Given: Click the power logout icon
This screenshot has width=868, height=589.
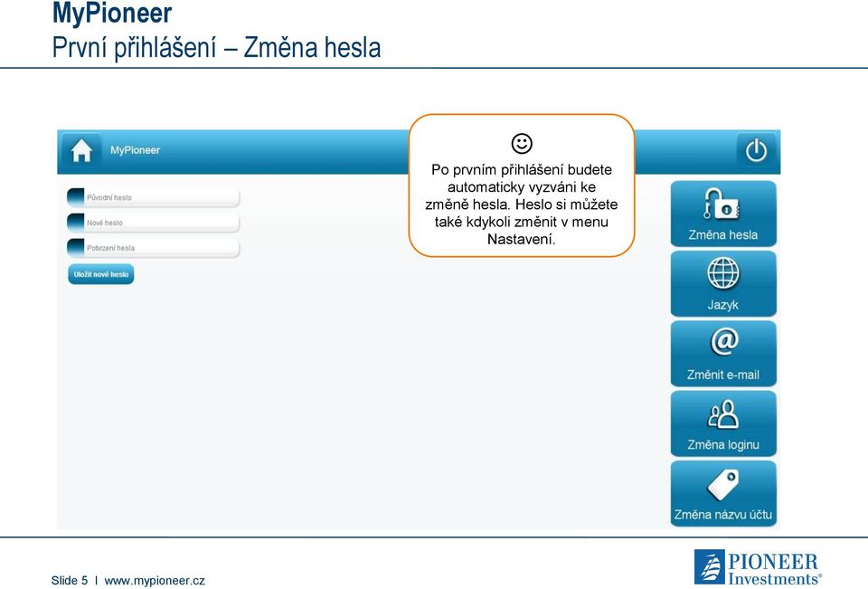Looking at the screenshot, I should click(x=756, y=150).
